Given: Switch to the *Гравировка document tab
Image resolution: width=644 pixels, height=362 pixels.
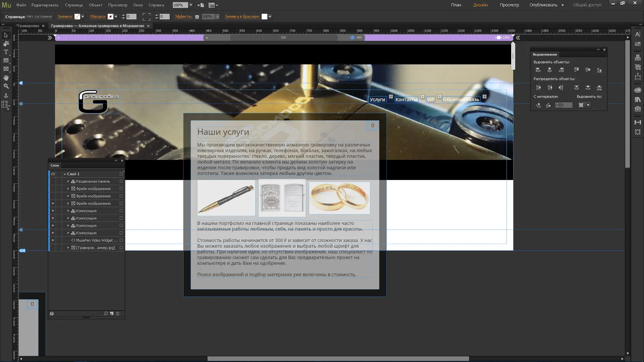Looking at the screenshot, I should click(28, 26).
